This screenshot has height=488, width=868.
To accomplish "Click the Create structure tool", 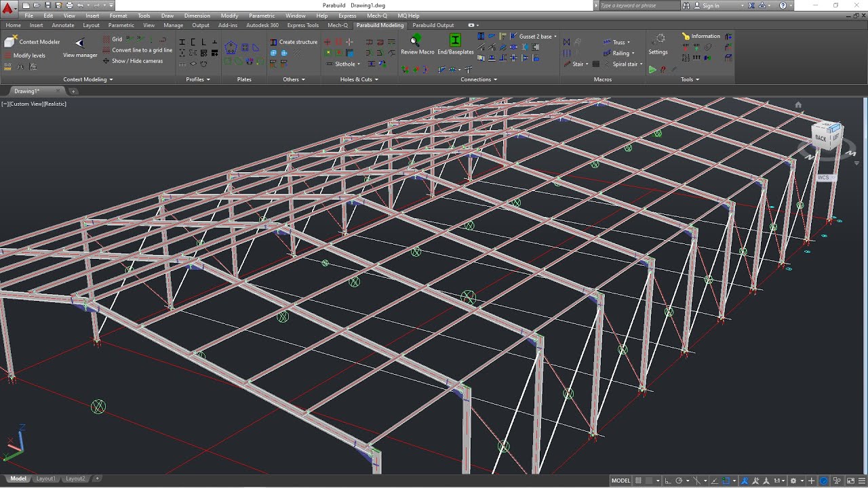I will click(294, 42).
